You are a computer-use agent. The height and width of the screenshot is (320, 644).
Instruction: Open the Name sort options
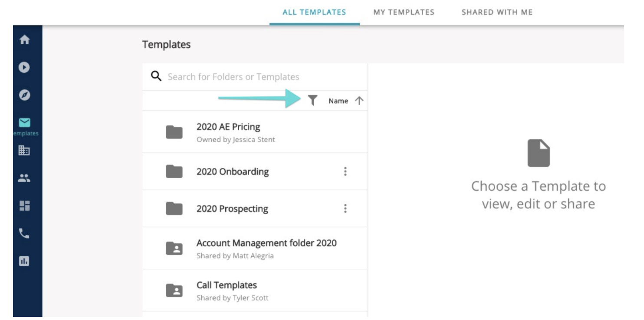338,101
